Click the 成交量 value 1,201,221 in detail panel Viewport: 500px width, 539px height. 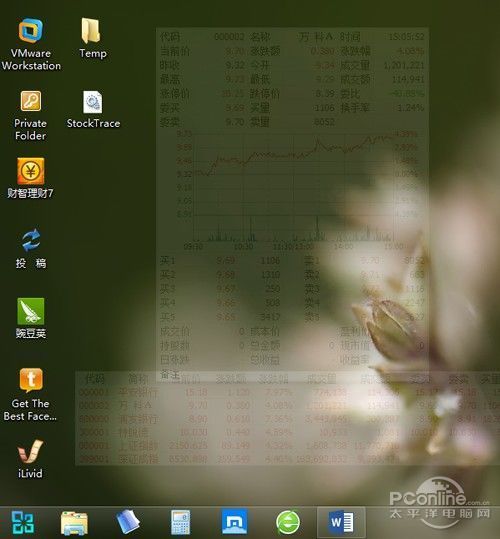point(404,65)
